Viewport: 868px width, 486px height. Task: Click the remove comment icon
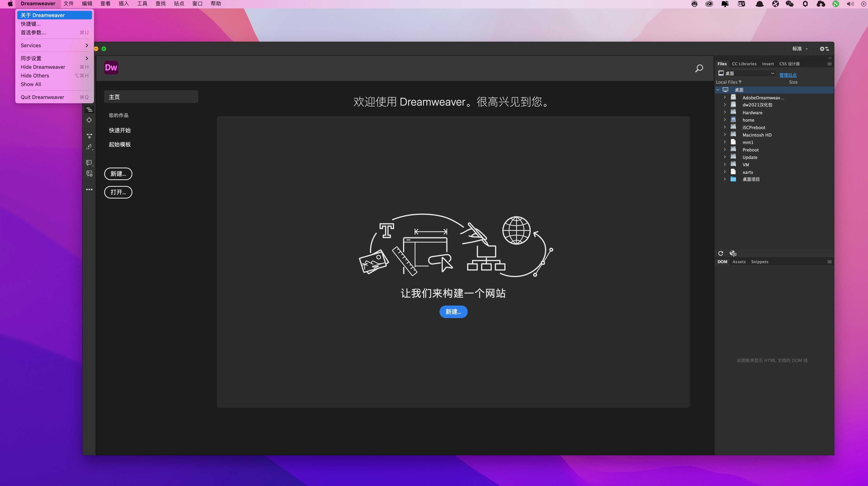89,174
